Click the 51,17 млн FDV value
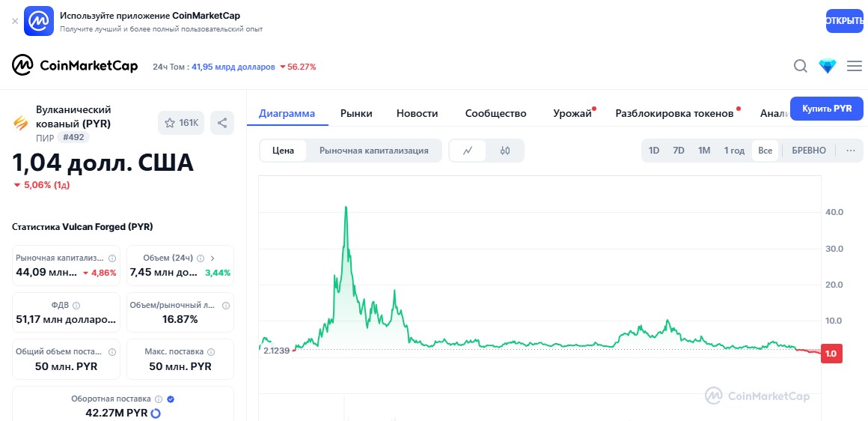The width and height of the screenshot is (868, 421). (x=66, y=320)
